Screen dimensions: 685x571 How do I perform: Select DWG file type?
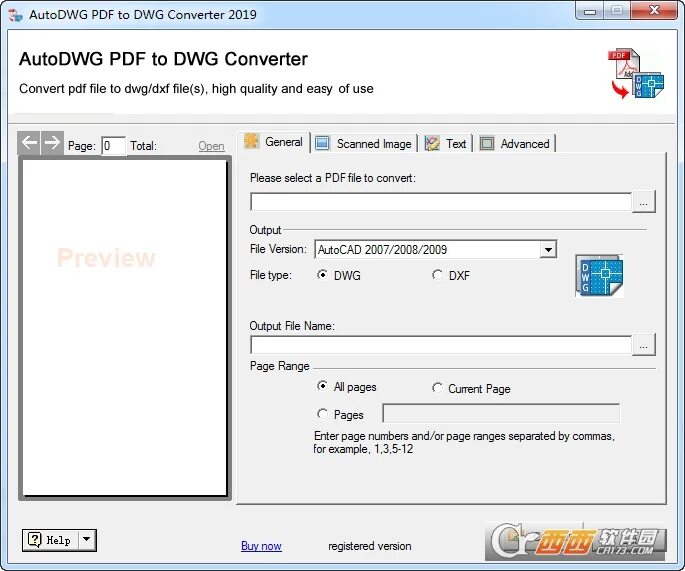click(322, 275)
